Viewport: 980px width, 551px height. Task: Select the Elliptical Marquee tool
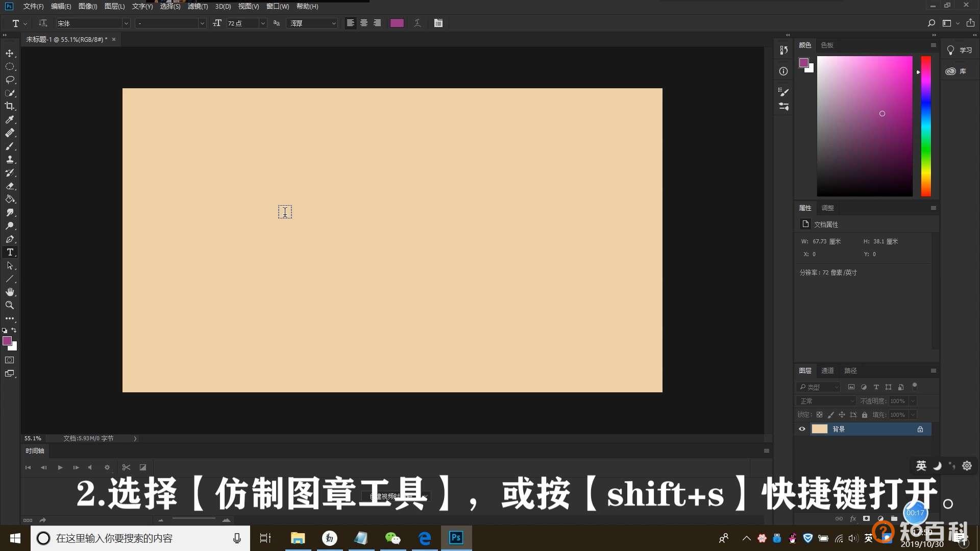(10, 66)
